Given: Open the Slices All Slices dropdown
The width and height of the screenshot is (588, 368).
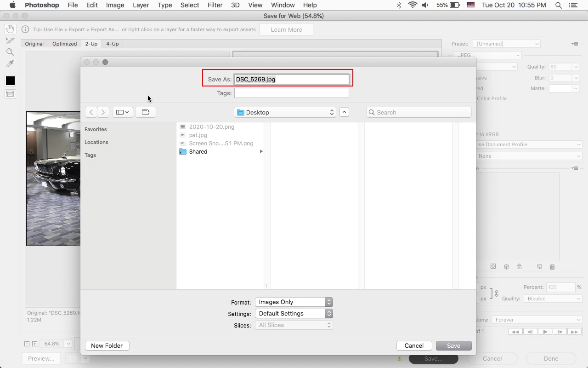Looking at the screenshot, I should [294, 325].
